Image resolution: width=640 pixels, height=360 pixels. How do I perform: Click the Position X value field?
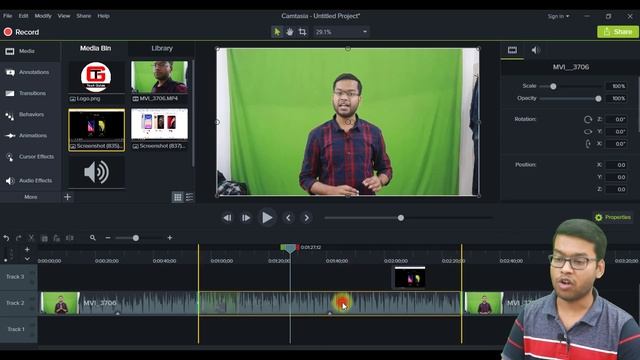point(616,165)
